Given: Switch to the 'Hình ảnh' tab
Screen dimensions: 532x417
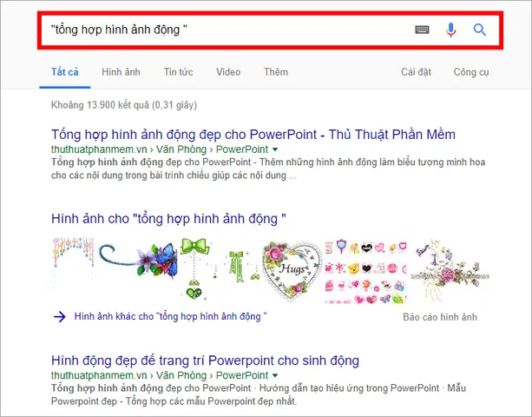Looking at the screenshot, I should coord(121,72).
